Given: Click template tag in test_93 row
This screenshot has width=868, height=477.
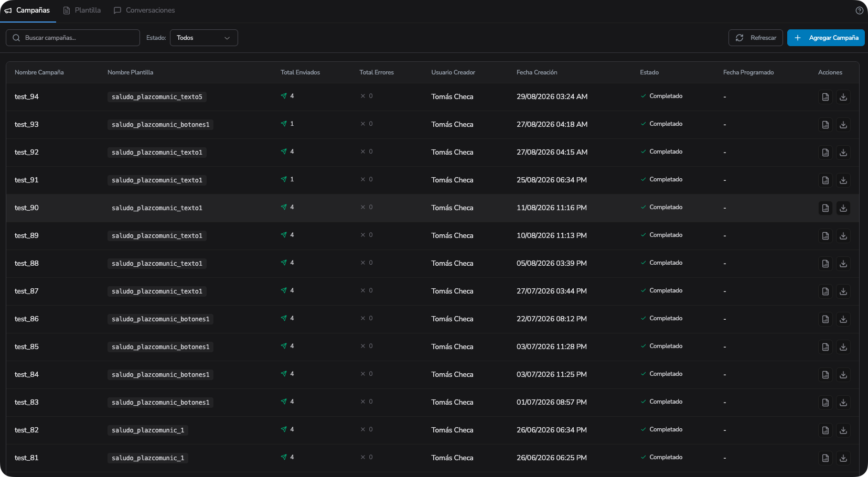Looking at the screenshot, I should tap(160, 125).
